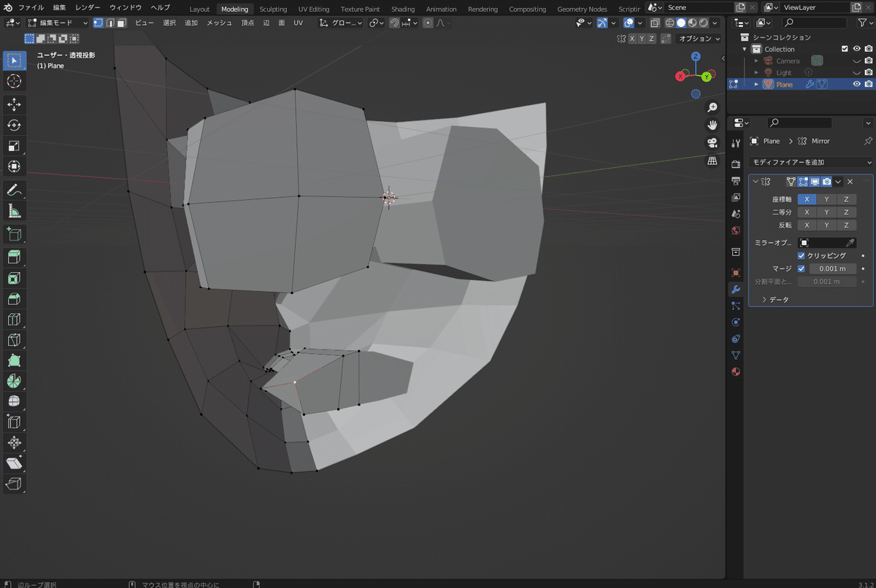
Task: Activate the Scale tool
Action: click(x=14, y=145)
